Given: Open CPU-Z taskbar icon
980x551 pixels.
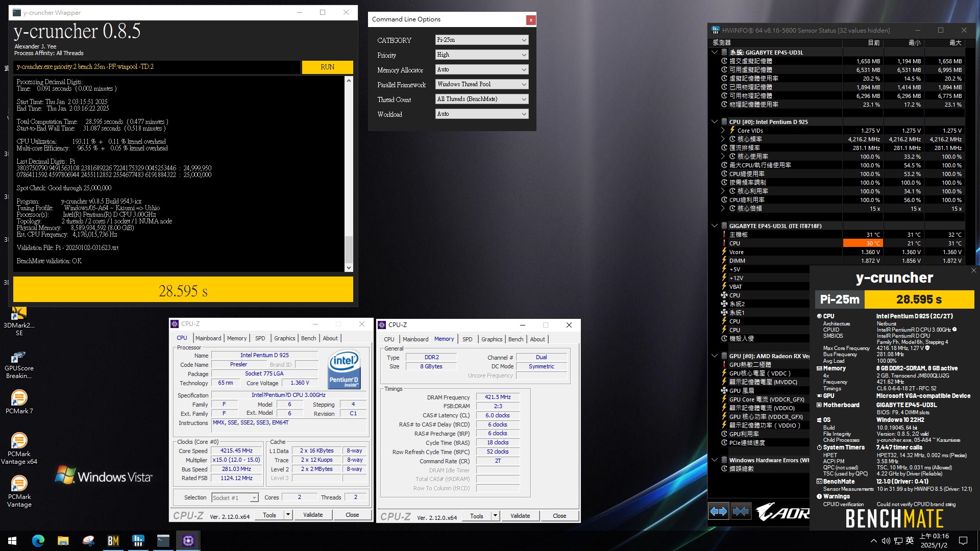Looking at the screenshot, I should tap(188, 541).
